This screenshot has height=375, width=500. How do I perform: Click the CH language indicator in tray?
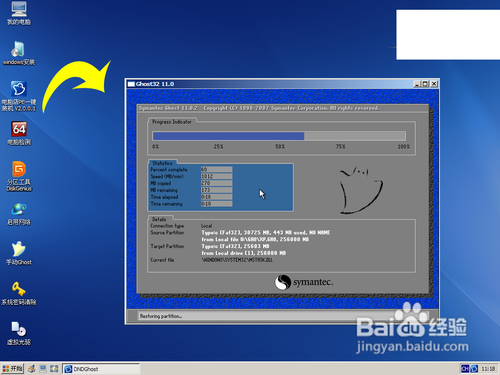pos(465,369)
